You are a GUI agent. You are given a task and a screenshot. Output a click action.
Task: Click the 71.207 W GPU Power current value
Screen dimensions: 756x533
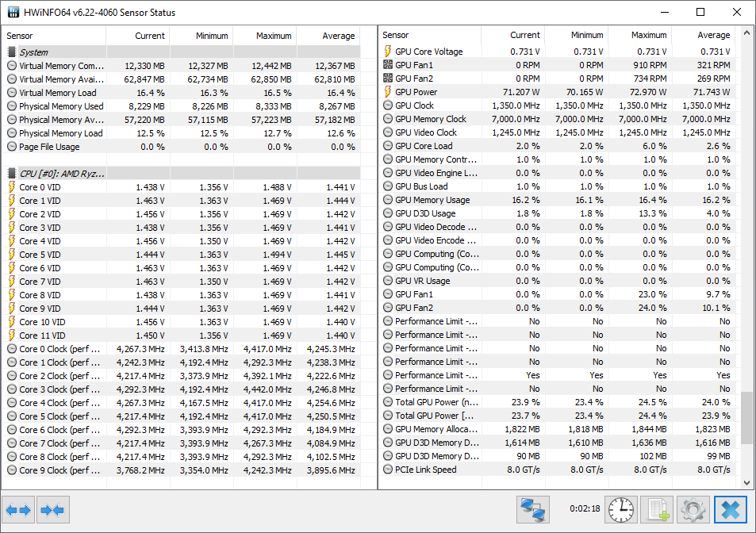click(520, 91)
